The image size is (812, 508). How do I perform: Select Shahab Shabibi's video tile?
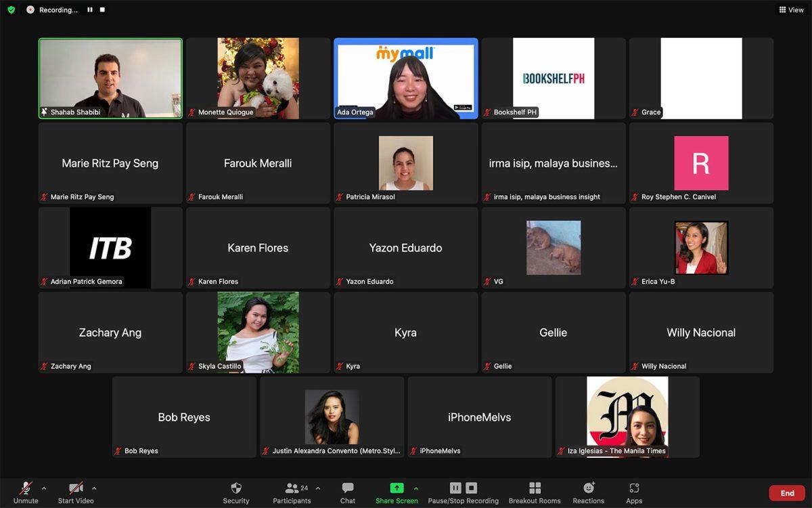point(110,78)
